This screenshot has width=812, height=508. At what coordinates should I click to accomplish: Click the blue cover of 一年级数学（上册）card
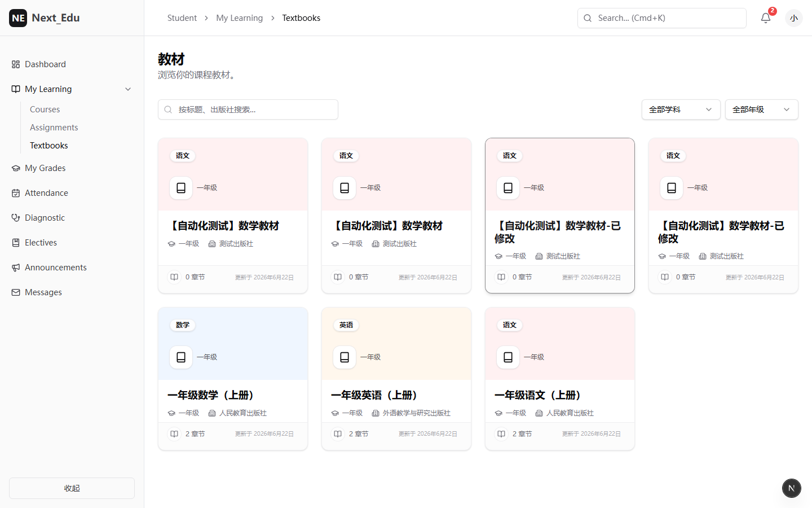(x=233, y=344)
